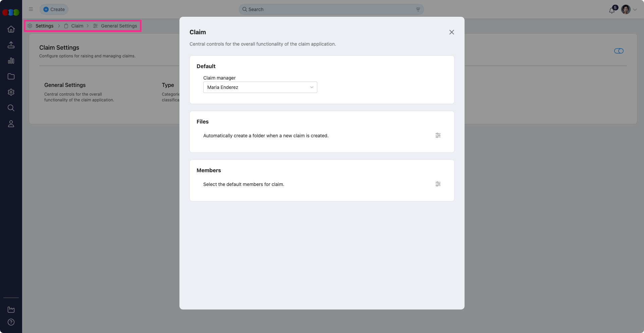Open the folder icon in sidebar
The height and width of the screenshot is (333, 644).
click(x=11, y=77)
